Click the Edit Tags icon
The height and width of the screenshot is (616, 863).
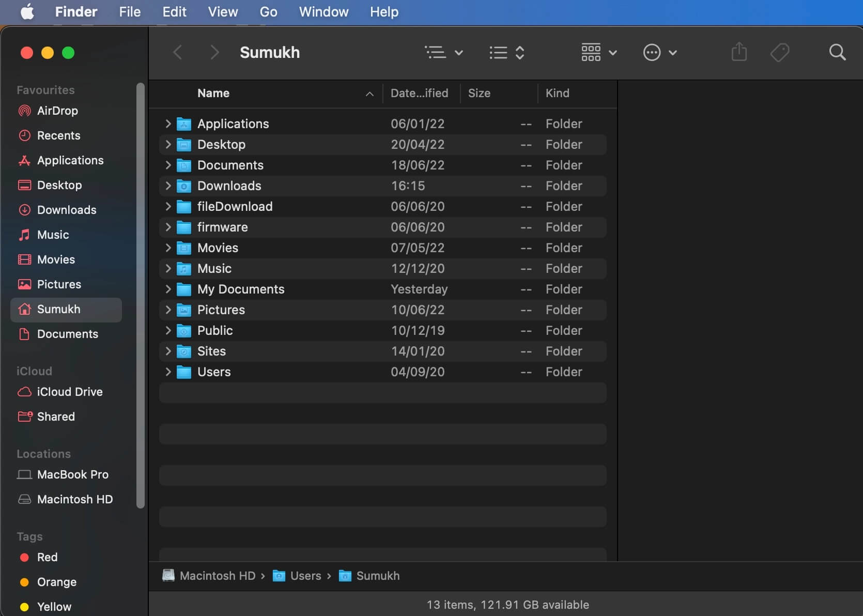779,52
